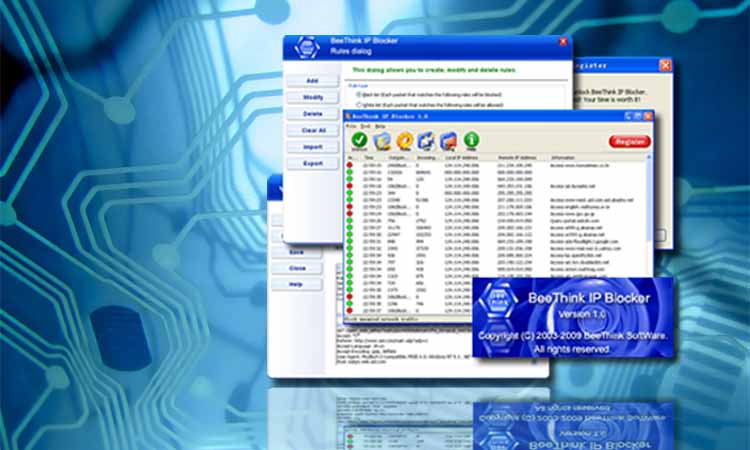Close the Register dialog window

pos(665,65)
